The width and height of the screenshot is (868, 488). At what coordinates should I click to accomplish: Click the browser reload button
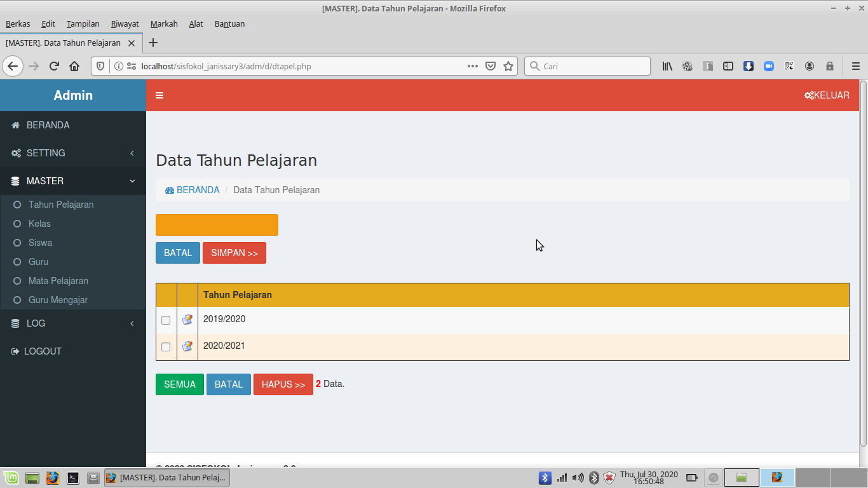click(x=54, y=66)
